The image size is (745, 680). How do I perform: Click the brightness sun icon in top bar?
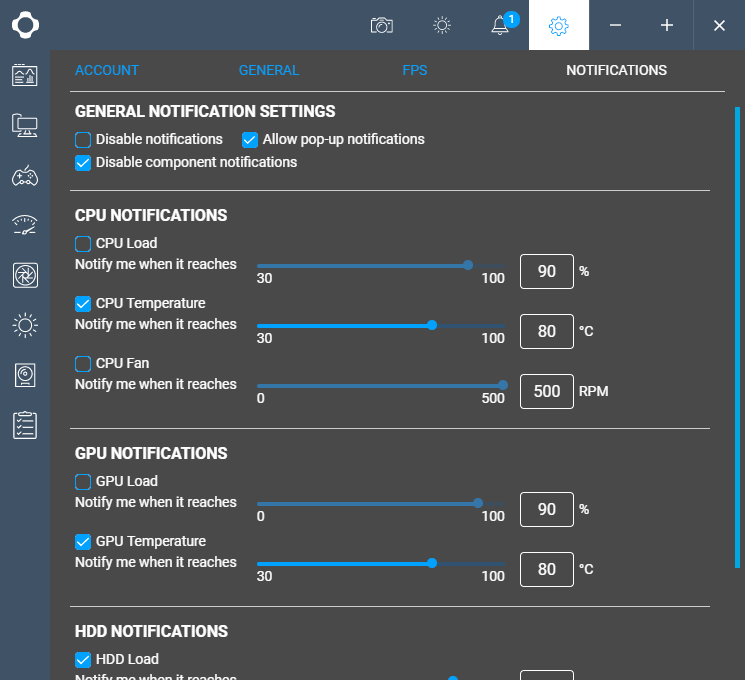point(442,25)
